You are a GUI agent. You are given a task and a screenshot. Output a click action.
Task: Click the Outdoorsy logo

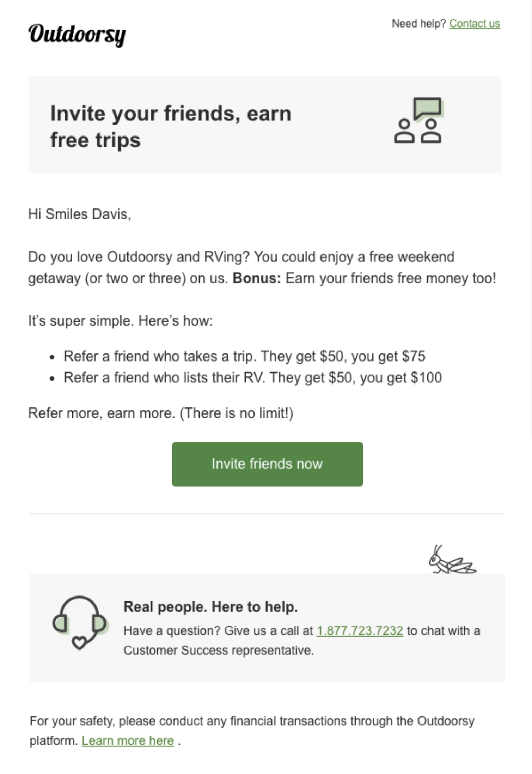click(78, 34)
